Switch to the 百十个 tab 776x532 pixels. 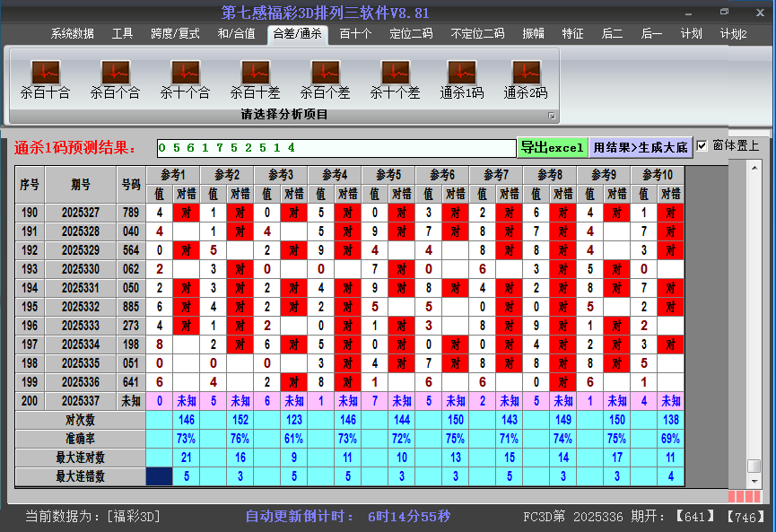pyautogui.click(x=356, y=36)
